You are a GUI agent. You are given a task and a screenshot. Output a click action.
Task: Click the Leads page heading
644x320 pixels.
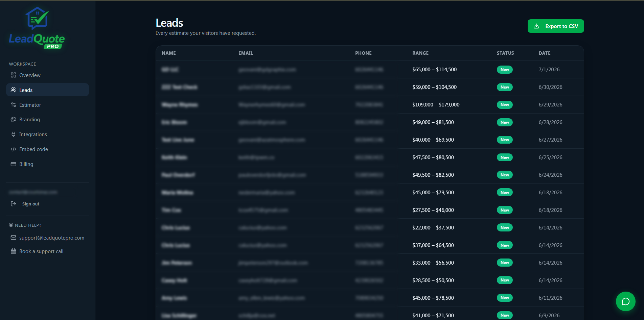click(169, 23)
